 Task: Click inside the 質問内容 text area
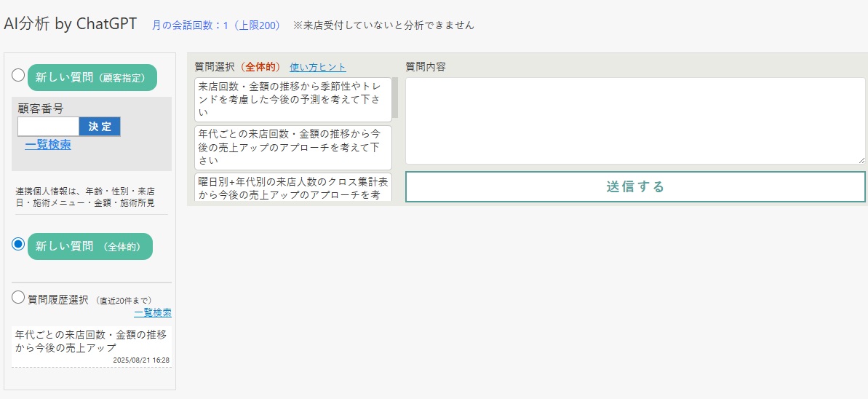(634, 120)
